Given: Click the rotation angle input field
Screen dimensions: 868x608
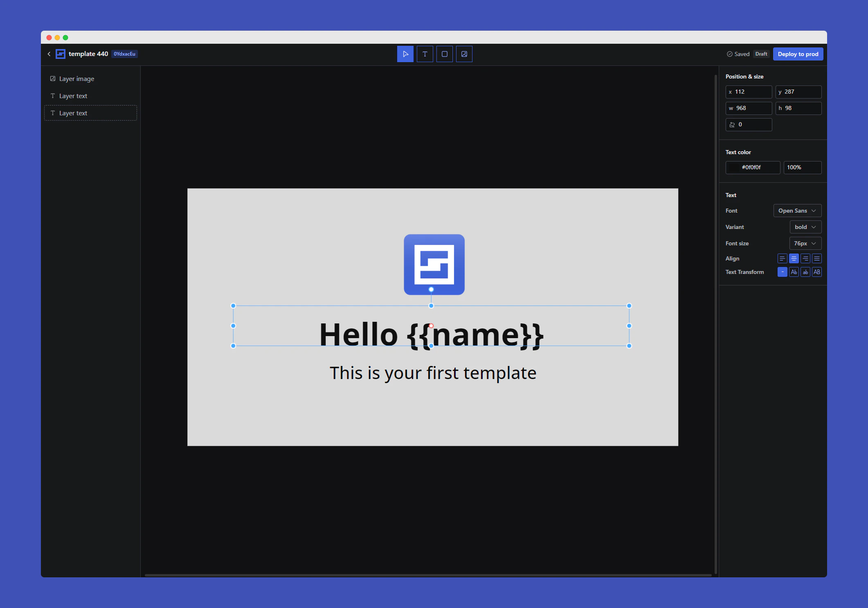Looking at the screenshot, I should 752,125.
